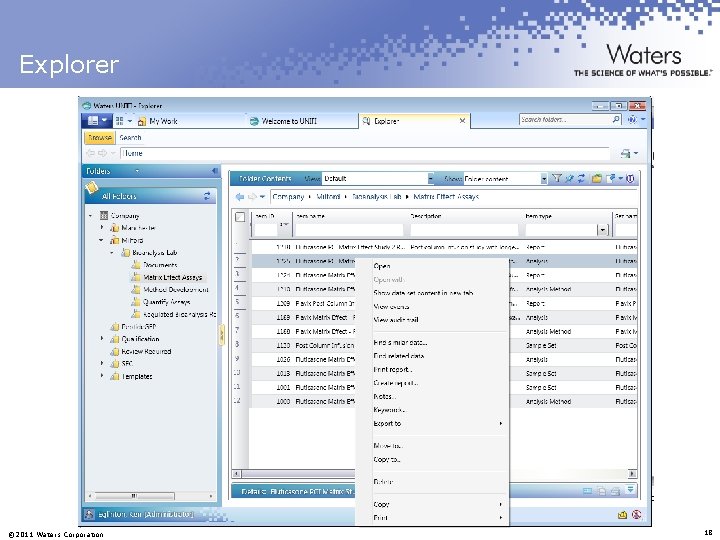
Task: Close the Explorer tab with its X
Action: tap(462, 121)
